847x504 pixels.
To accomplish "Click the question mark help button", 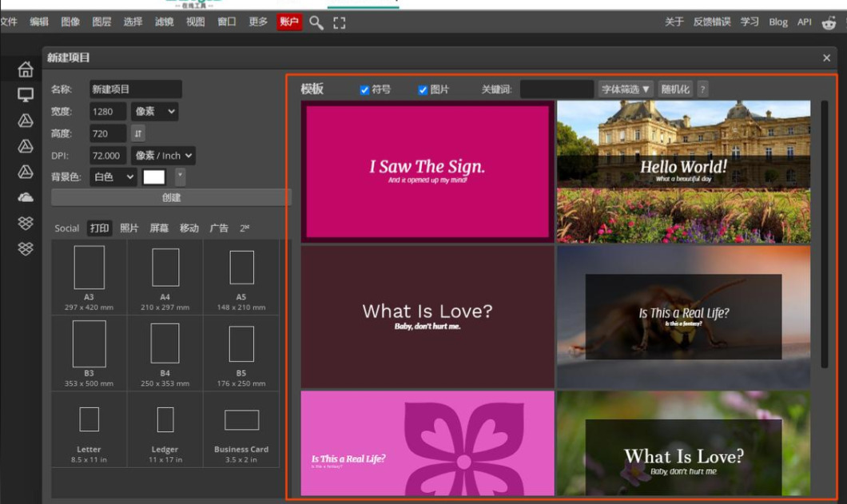I will point(702,89).
